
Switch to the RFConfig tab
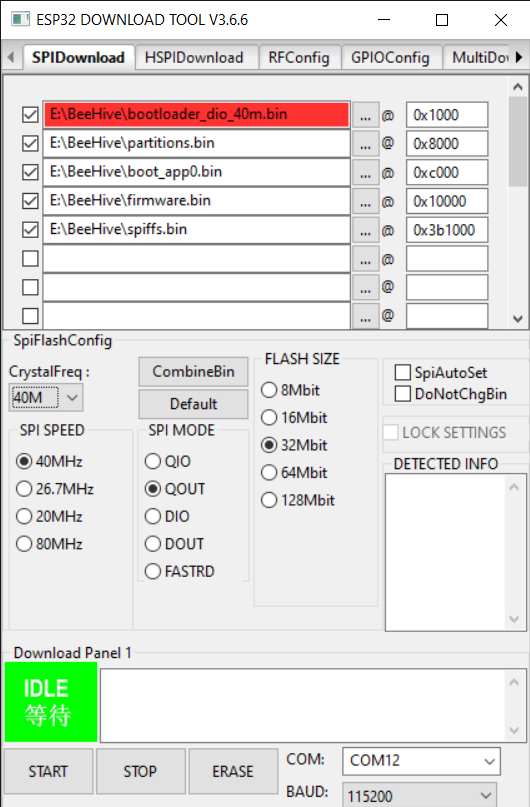click(299, 57)
